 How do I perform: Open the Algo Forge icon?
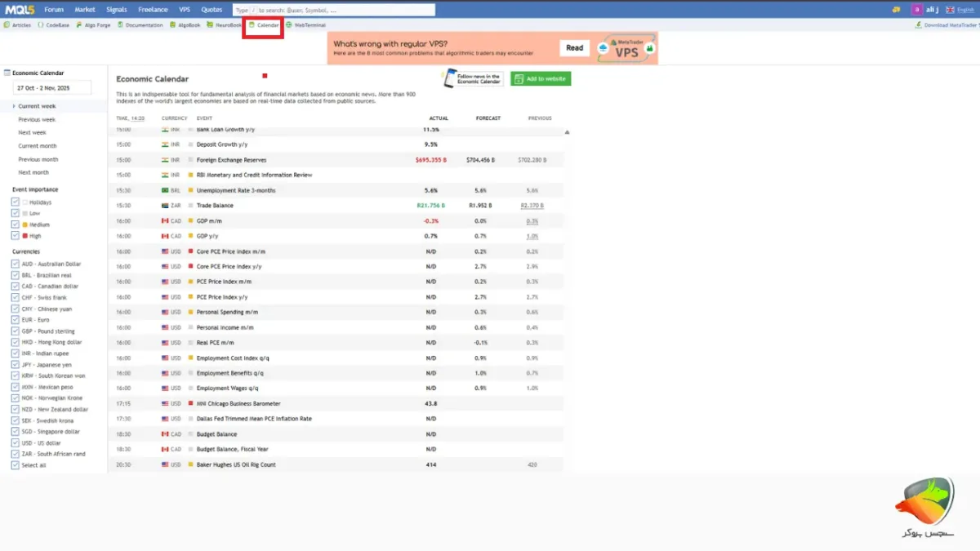(x=79, y=25)
